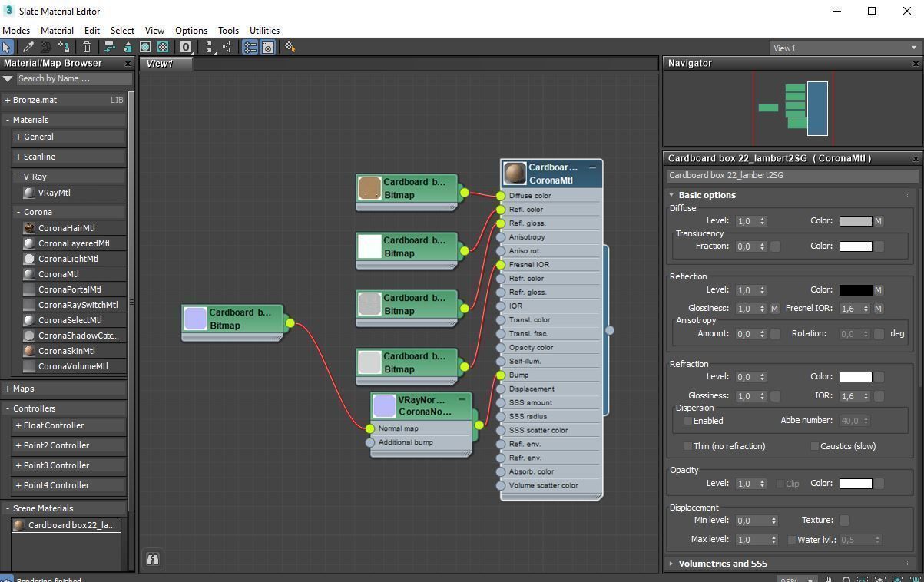Collapse the VRayNormal CoronaNormal node
924x582 pixels.
pyautogui.click(x=462, y=400)
